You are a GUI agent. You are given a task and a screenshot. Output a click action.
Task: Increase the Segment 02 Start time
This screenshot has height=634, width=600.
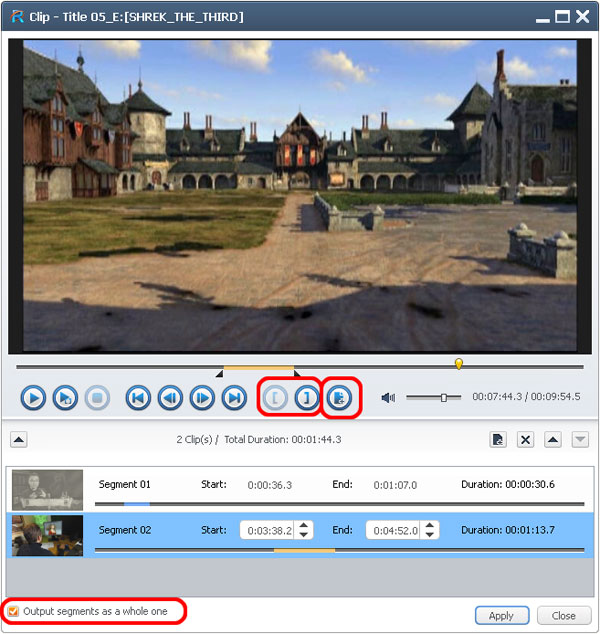[x=304, y=525]
